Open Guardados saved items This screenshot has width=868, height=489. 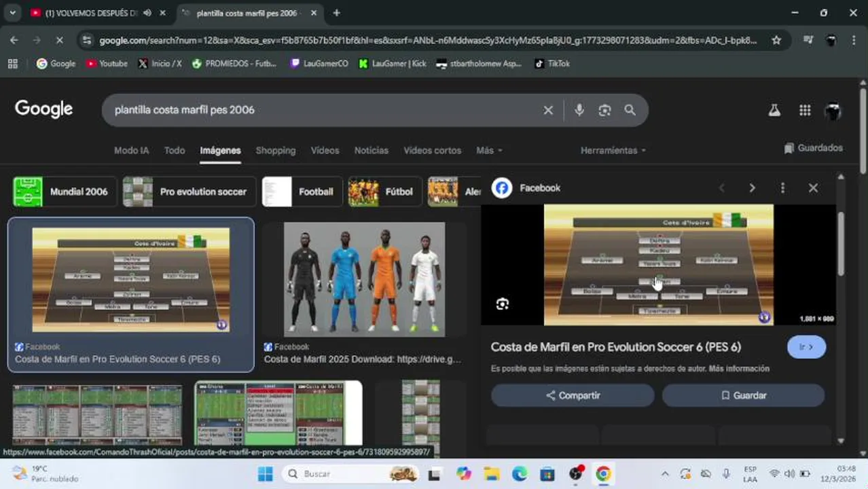pos(813,148)
